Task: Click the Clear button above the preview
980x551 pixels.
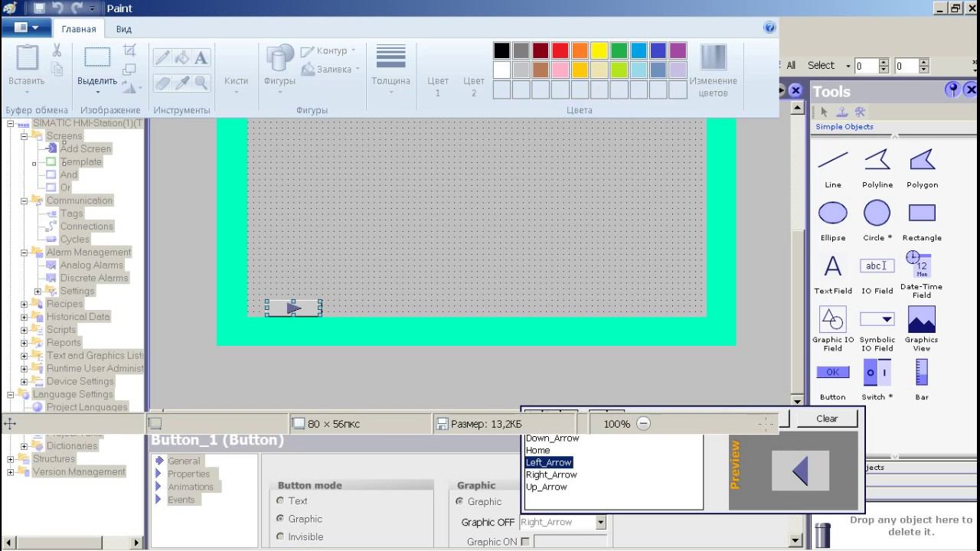Action: click(x=827, y=419)
